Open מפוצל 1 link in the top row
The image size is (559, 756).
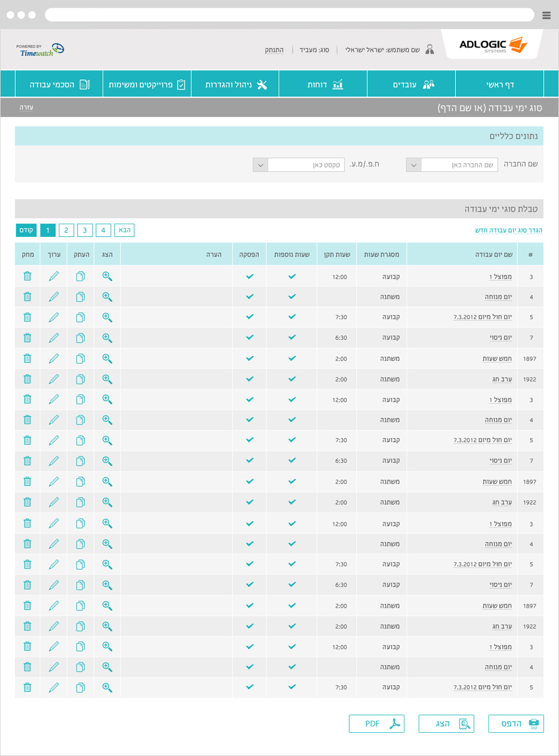point(500,277)
